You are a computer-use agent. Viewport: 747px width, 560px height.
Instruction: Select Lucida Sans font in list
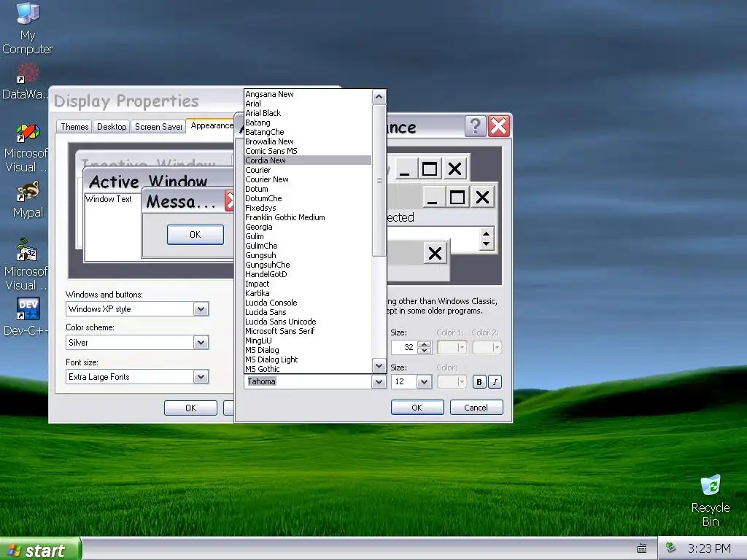coord(308,312)
